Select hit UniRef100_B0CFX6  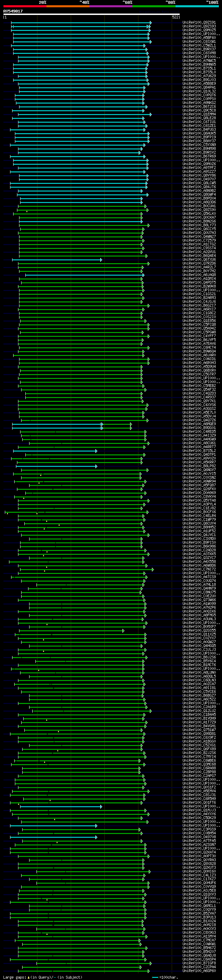199,513
